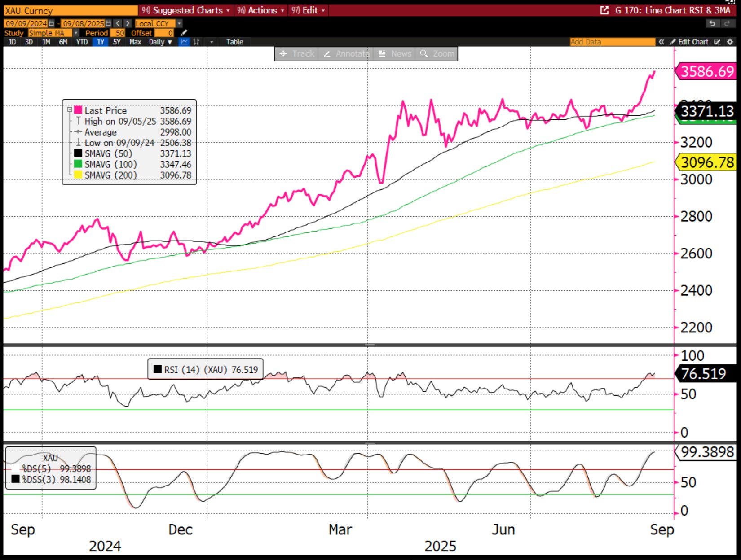Screen dimensions: 741x560
Task: Collapse the Last Price legend tree
Action: 70,110
